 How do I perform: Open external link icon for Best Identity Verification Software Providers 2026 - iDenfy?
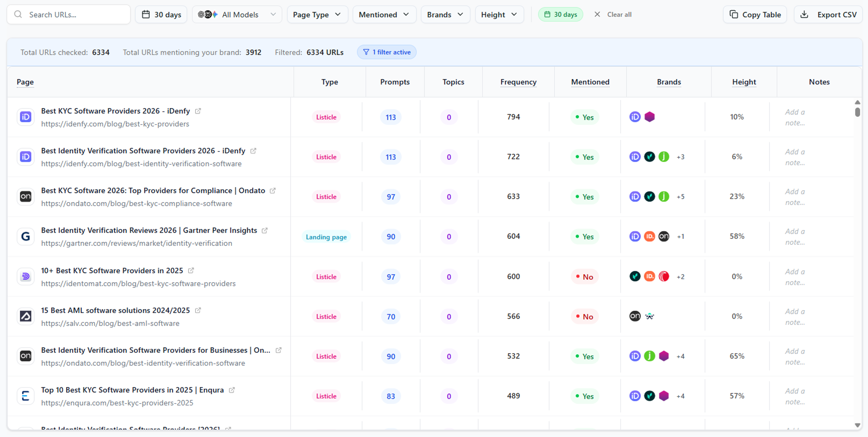coord(253,151)
